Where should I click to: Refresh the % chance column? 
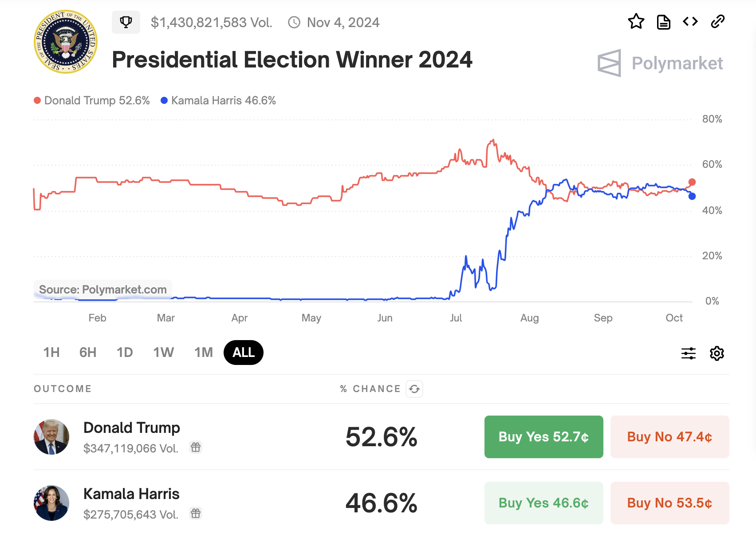(414, 389)
